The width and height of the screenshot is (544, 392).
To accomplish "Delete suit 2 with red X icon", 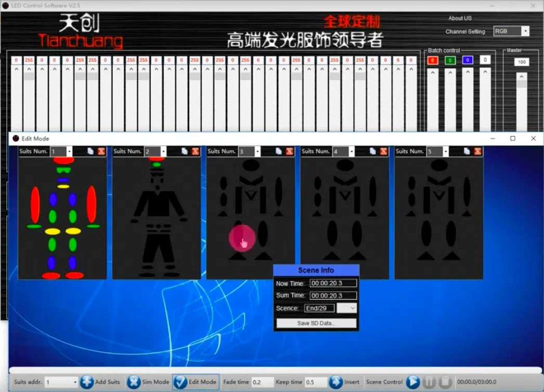I will [x=196, y=151].
